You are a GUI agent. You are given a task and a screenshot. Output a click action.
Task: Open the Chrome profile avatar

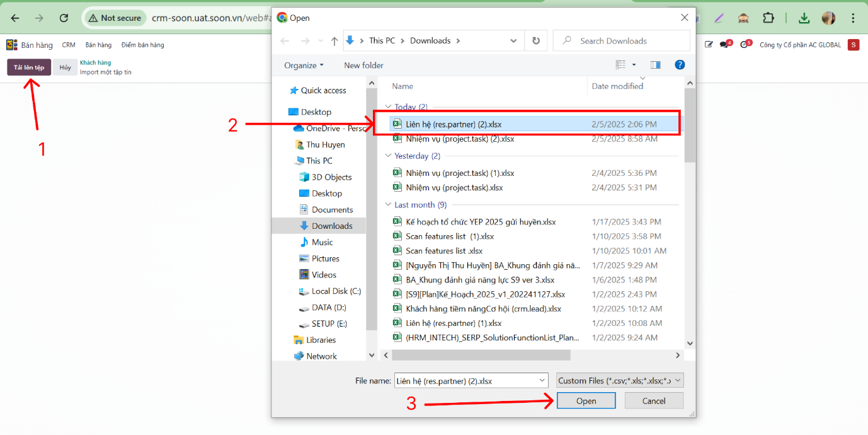pos(828,18)
